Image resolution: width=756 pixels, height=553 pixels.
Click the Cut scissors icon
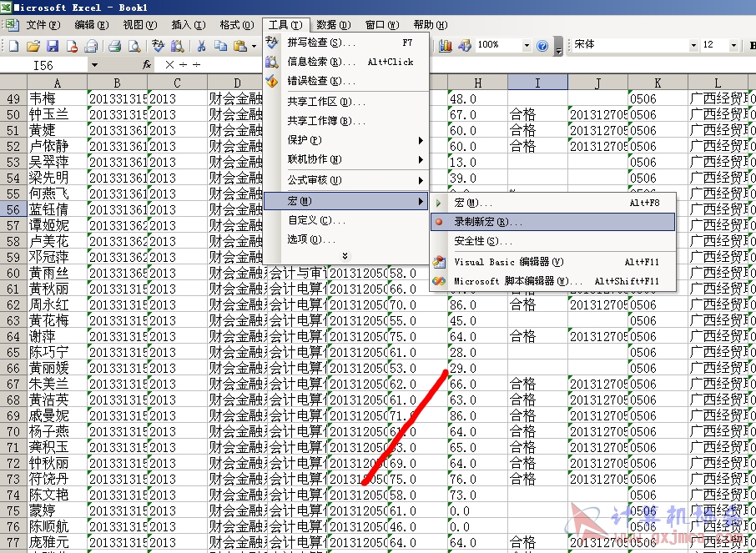[x=202, y=46]
